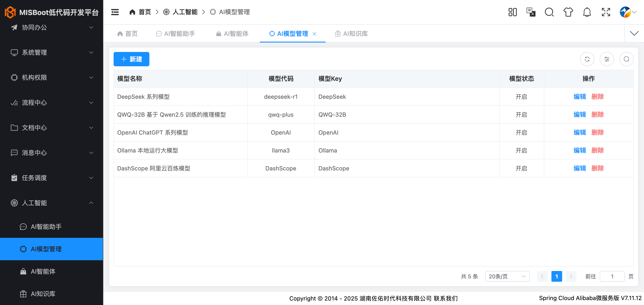Open theme settings via the shirt icon
644x305 pixels.
click(568, 12)
